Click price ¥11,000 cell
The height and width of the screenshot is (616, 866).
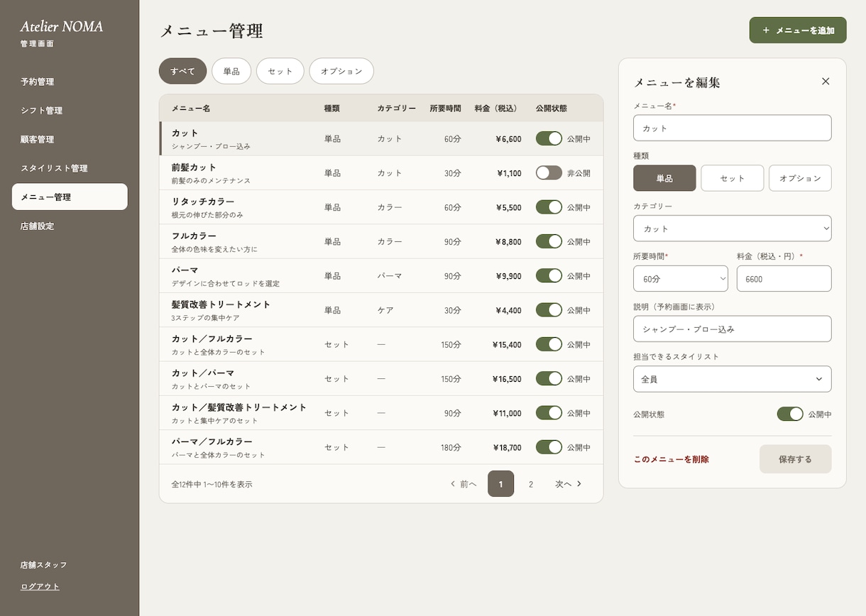tap(507, 414)
